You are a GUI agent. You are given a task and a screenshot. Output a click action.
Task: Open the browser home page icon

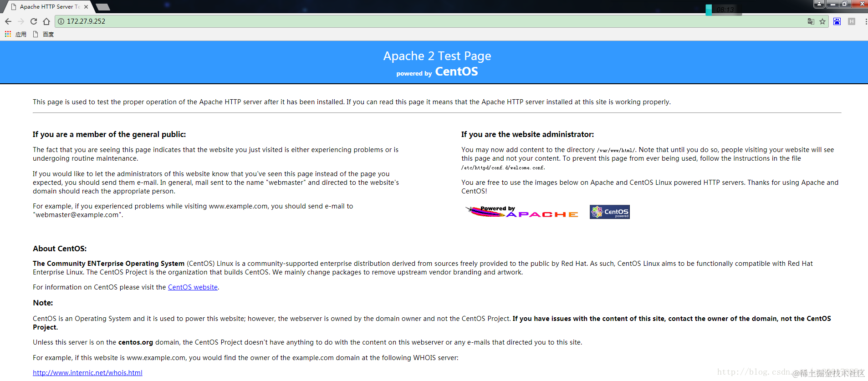pyautogui.click(x=46, y=21)
